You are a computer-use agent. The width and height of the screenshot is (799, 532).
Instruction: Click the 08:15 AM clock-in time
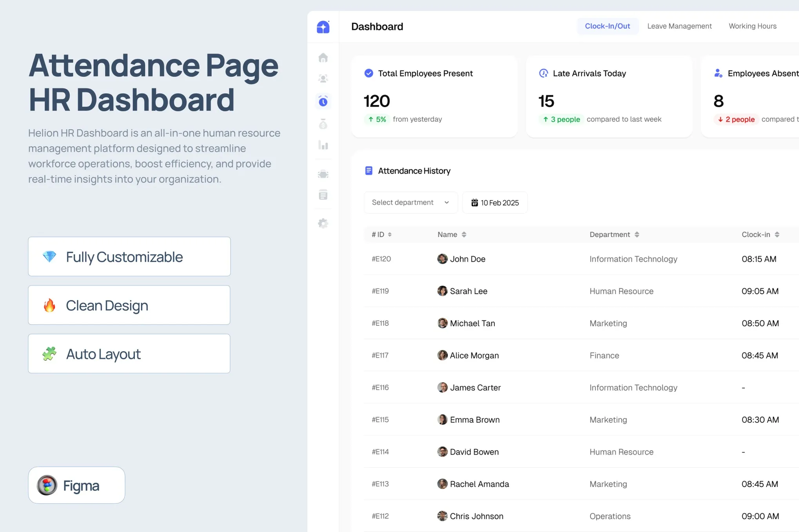pos(759,259)
